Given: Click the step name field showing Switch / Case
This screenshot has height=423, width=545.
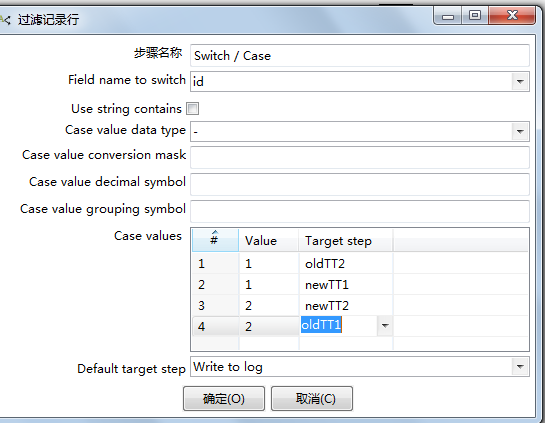Looking at the screenshot, I should coord(359,56).
